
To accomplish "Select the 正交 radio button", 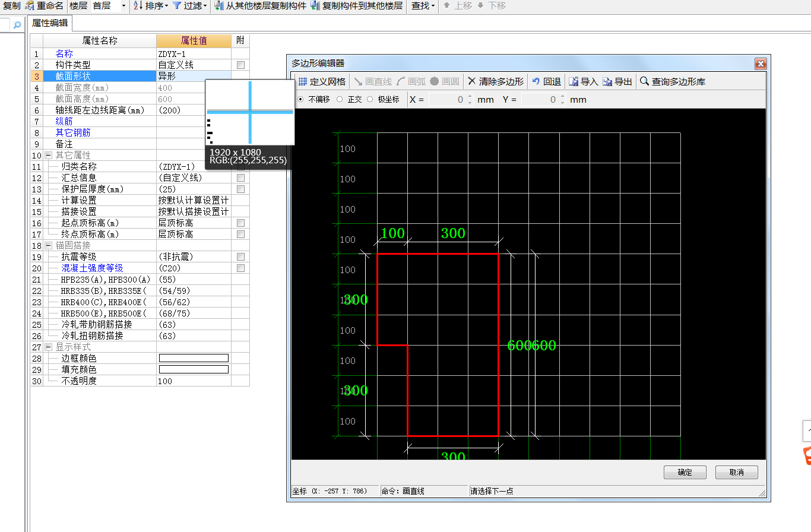I will [340, 99].
